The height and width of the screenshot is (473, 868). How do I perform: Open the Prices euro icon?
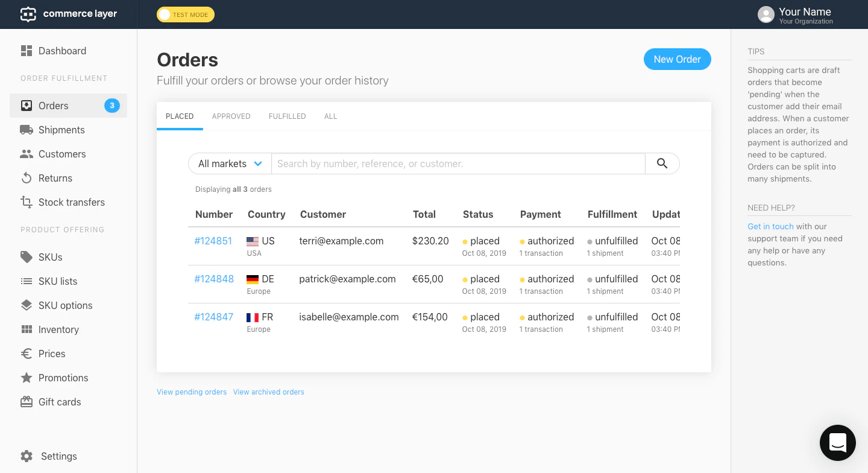coord(27,354)
